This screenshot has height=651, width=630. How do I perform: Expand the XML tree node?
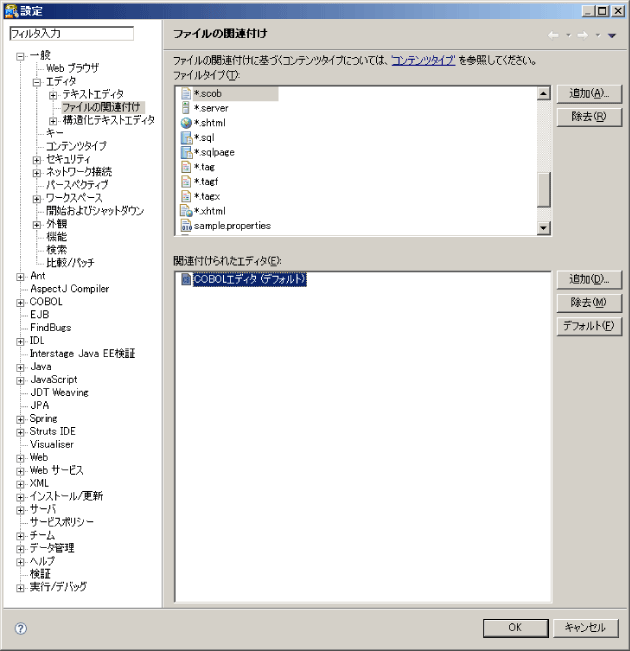click(20, 485)
